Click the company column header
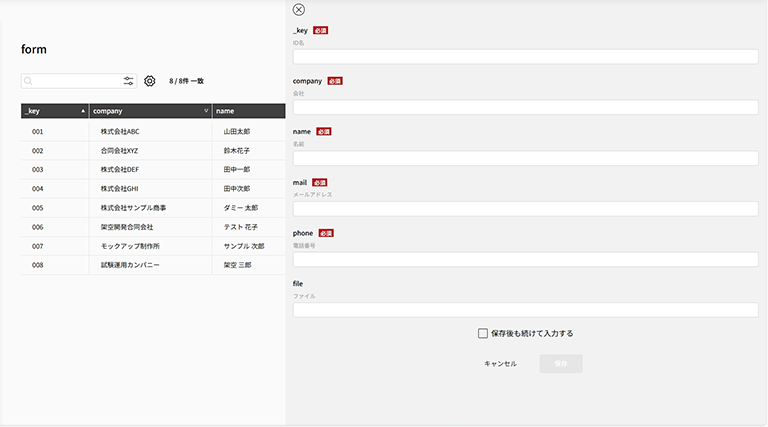The width and height of the screenshot is (768, 427). pyautogui.click(x=151, y=111)
